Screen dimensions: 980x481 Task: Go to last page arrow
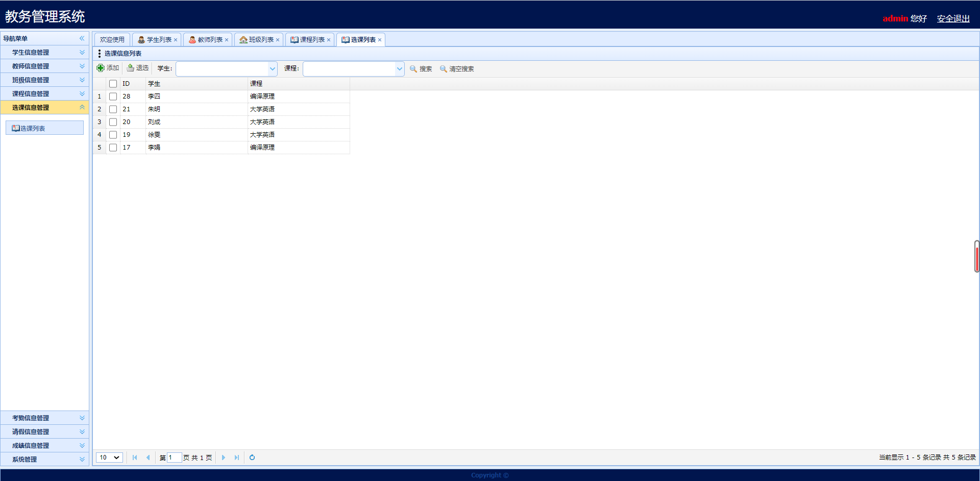(x=237, y=458)
